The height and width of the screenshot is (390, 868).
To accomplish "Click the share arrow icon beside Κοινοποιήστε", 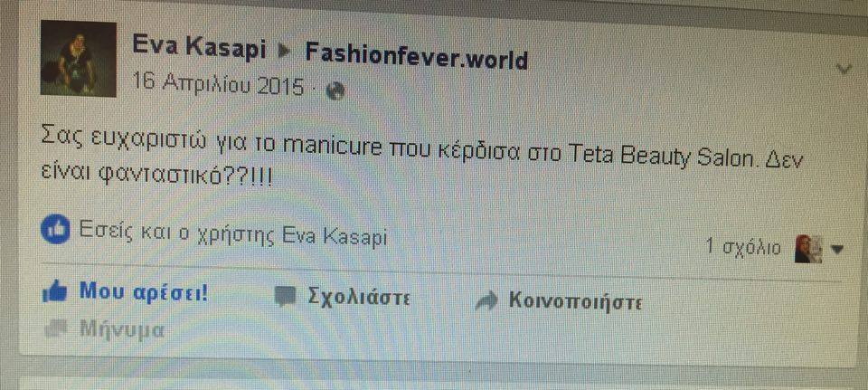I will click(486, 300).
